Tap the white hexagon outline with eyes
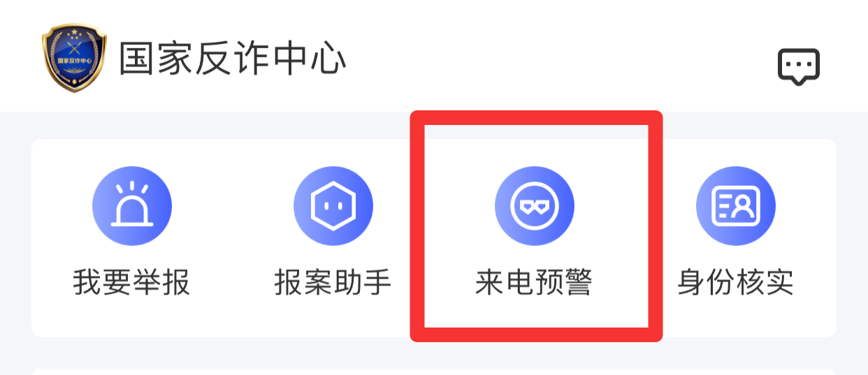This screenshot has width=868, height=375. 333,206
